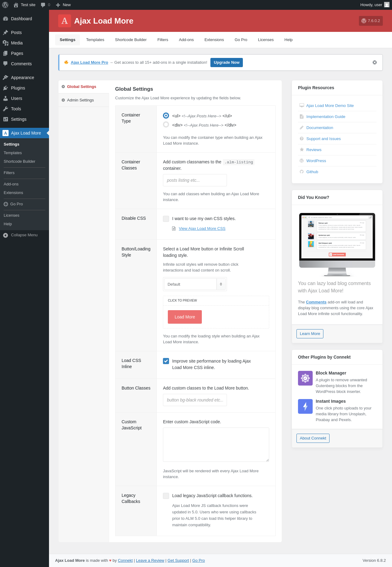The width and height of the screenshot is (392, 567).
Task: Click the Ajax Load More 'A' sidebar icon
Action: [x=6, y=133]
